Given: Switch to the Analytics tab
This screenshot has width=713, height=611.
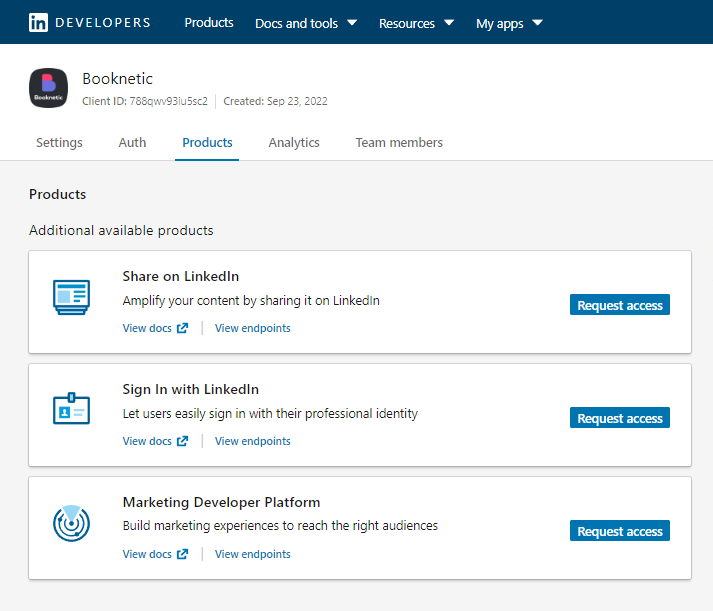Looking at the screenshot, I should pyautogui.click(x=294, y=142).
